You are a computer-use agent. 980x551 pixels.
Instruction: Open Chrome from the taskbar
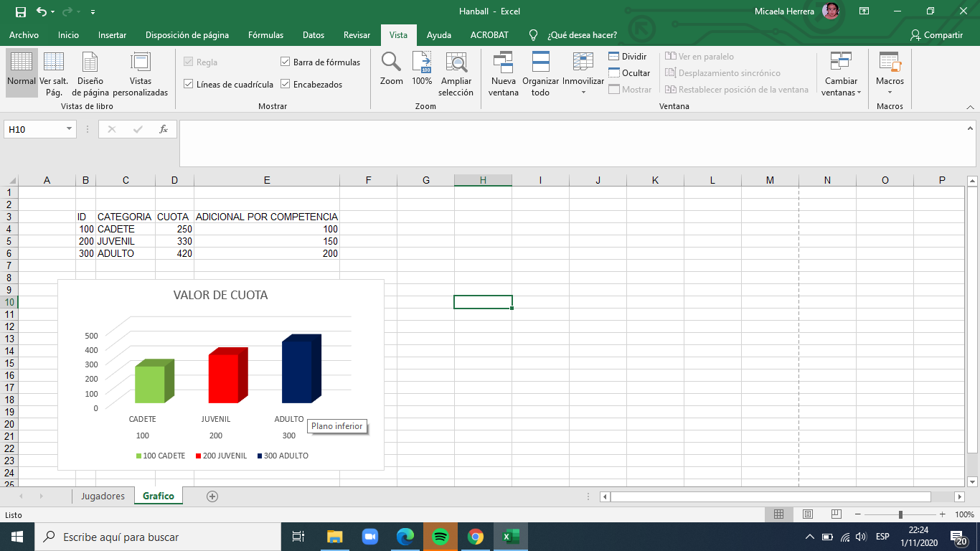[475, 537]
